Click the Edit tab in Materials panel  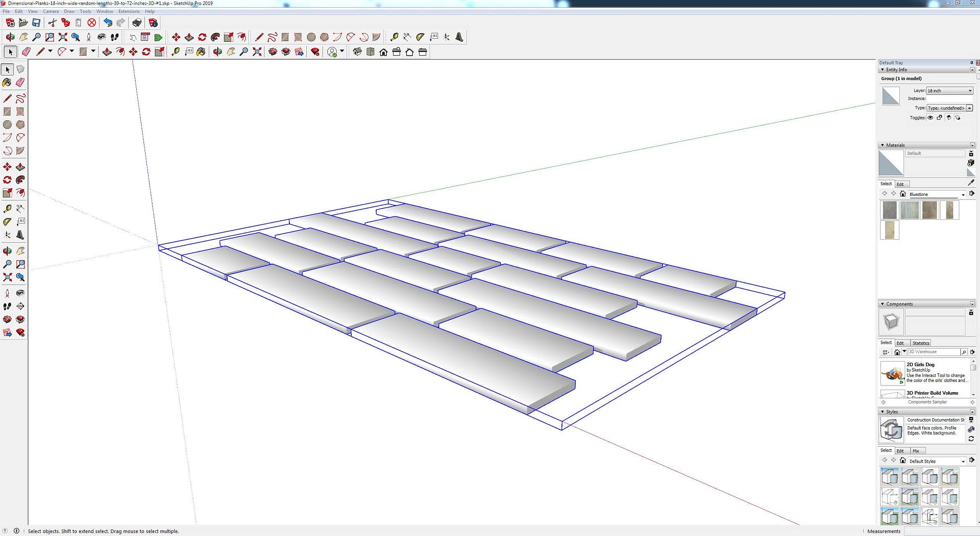900,184
